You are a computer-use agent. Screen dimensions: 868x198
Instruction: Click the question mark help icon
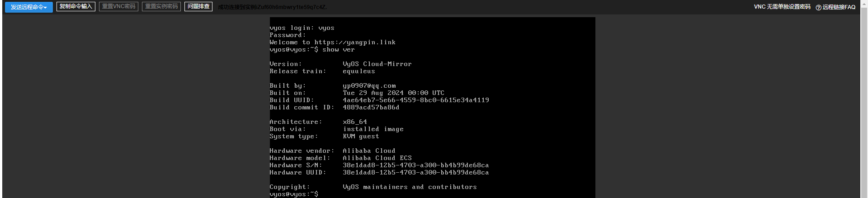[818, 7]
